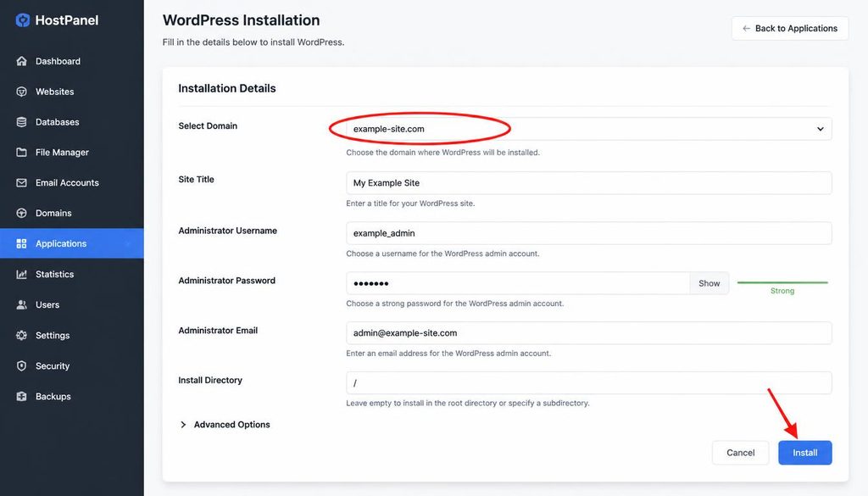The width and height of the screenshot is (868, 496).
Task: Click the Install Directory label
Action: [x=210, y=381]
